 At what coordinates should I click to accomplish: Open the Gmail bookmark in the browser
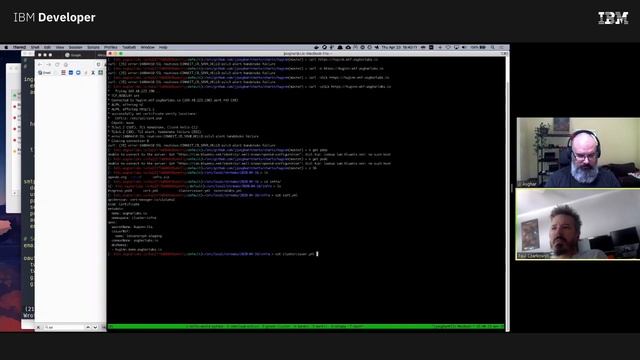pyautogui.click(x=44, y=73)
